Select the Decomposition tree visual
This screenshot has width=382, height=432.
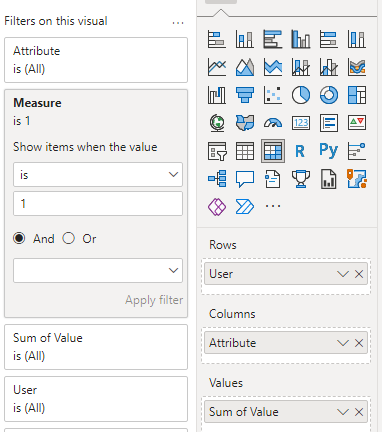(x=217, y=179)
